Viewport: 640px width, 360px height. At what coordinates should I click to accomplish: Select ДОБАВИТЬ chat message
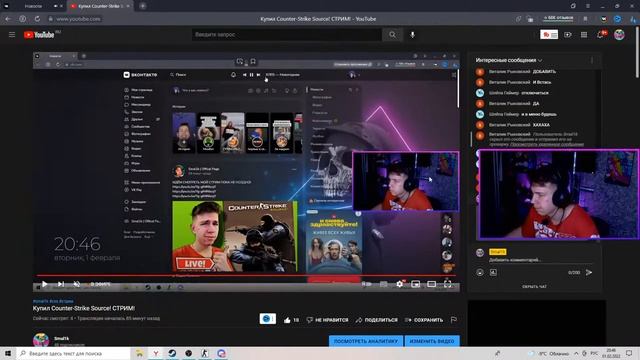pos(544,71)
